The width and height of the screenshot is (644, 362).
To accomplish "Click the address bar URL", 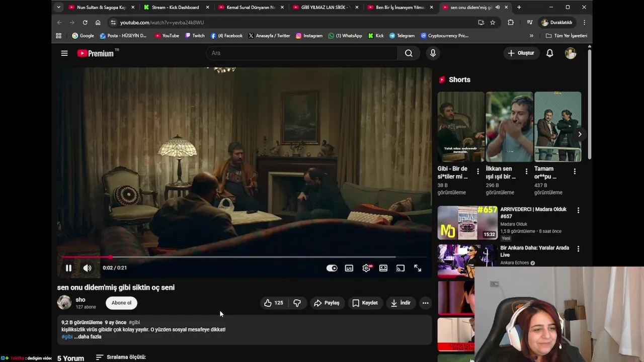I will [162, 23].
